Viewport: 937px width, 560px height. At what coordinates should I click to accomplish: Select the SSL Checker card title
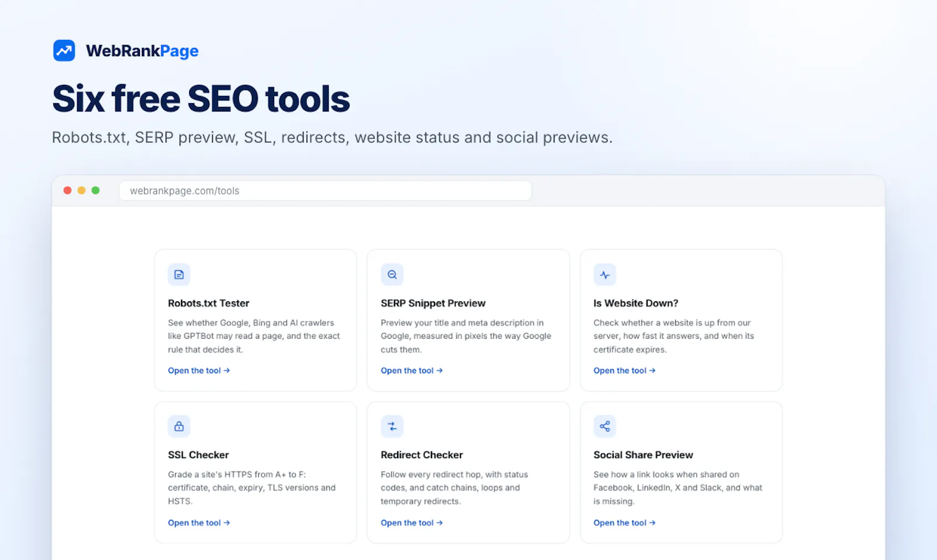tap(199, 455)
